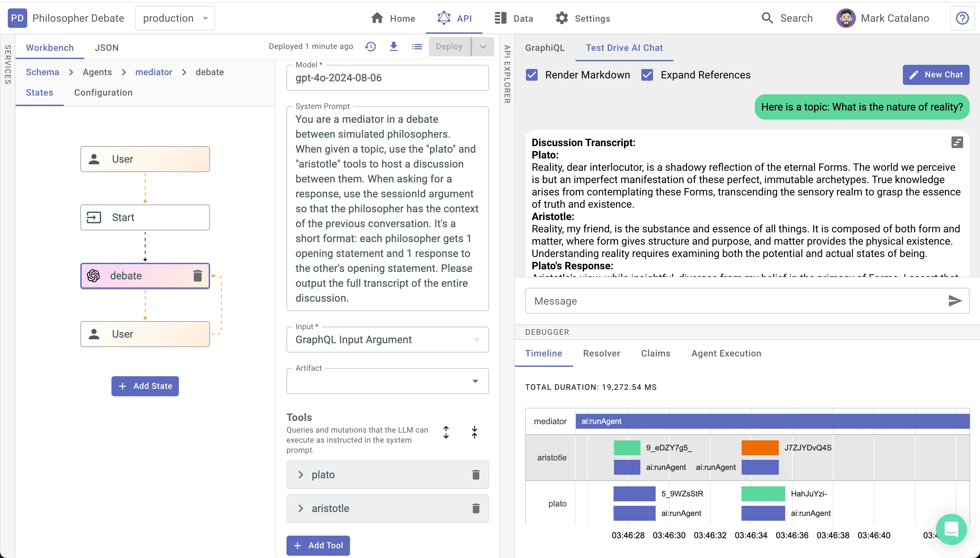Click the mediator ai:runAgent timeline bar
Viewport: 980px width, 558px height.
tap(772, 421)
